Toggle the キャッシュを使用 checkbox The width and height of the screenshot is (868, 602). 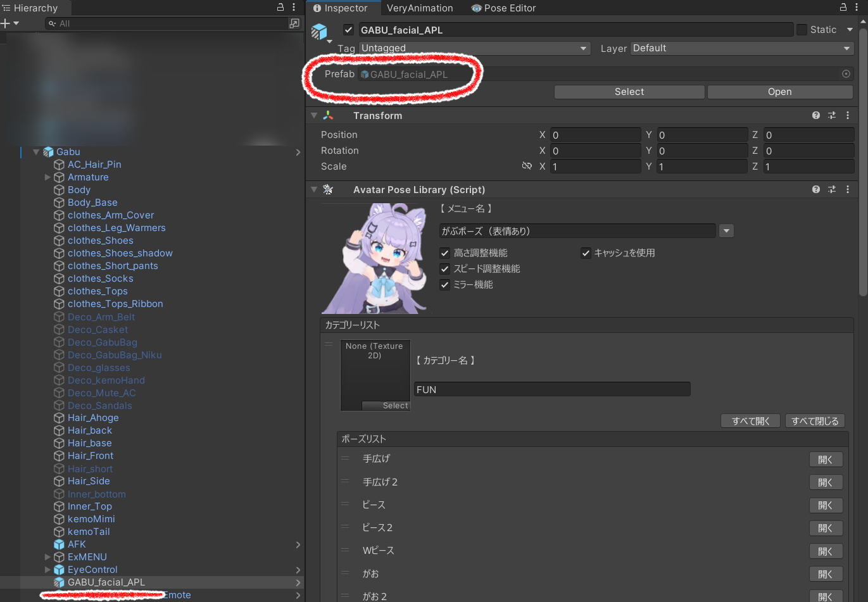(x=586, y=253)
